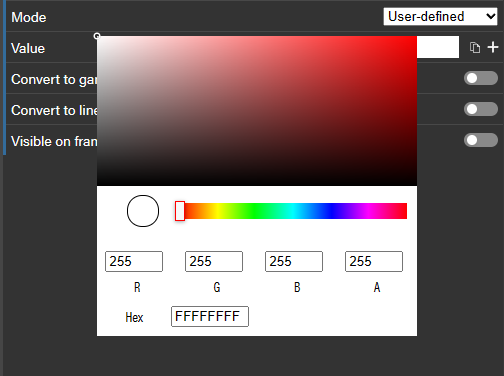The height and width of the screenshot is (376, 504).
Task: Click the plus icon beside Value
Action: click(493, 47)
